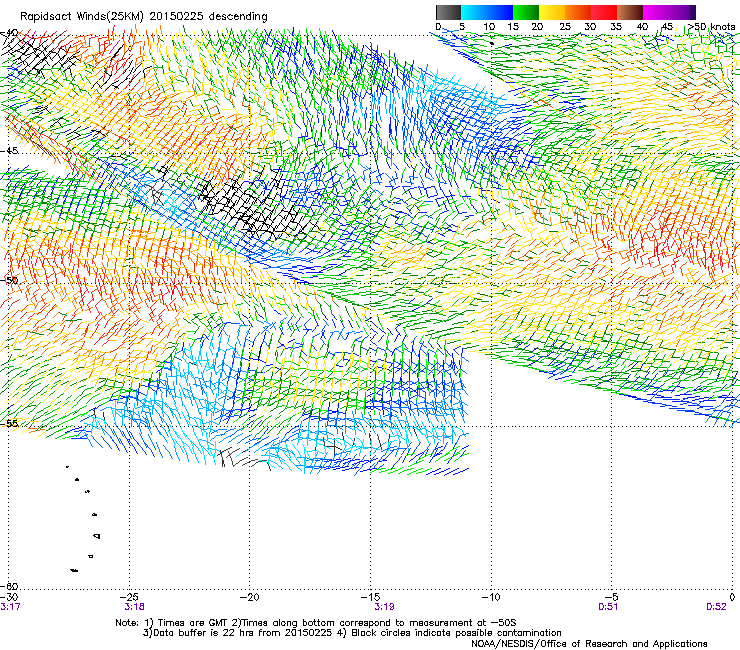Click the latitude label '-45'
740x650 pixels.
pyautogui.click(x=9, y=151)
